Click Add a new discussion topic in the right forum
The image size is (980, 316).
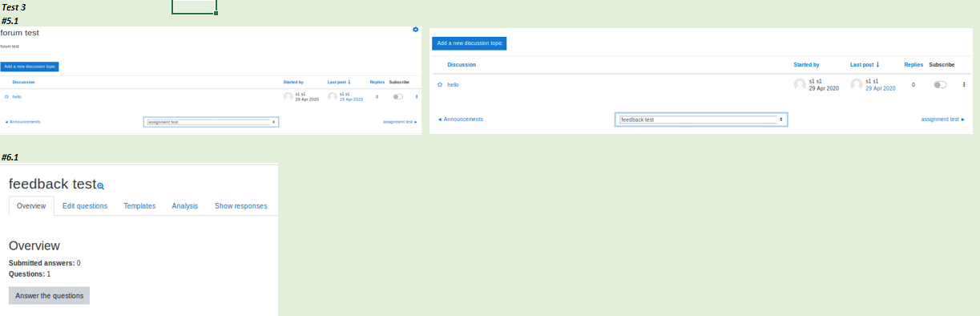pyautogui.click(x=470, y=43)
